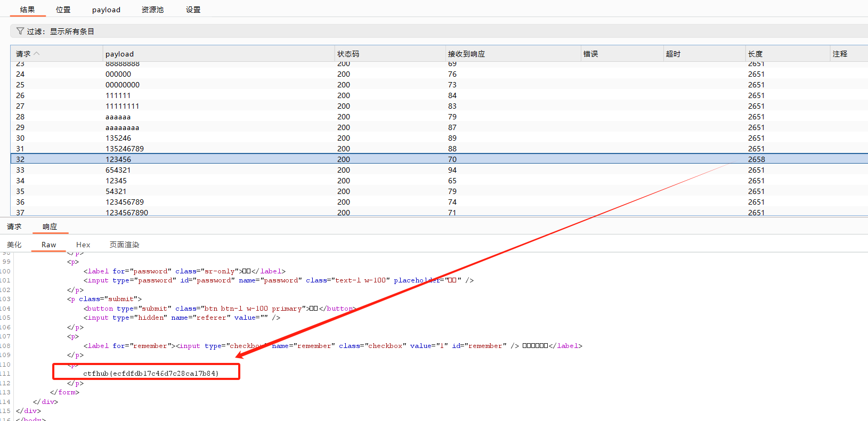Switch to the 位置 tab
Viewport: 868px width, 421px height.
tap(63, 10)
